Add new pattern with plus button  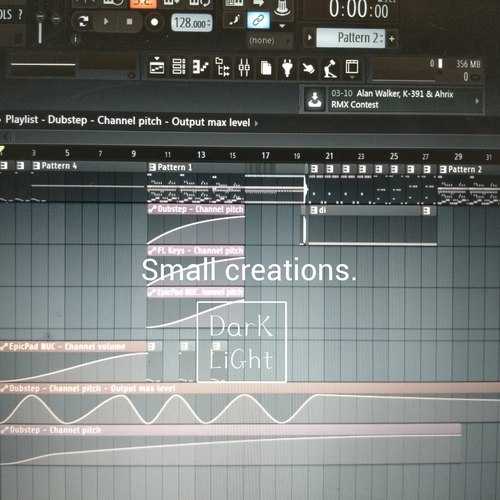pos(392,39)
